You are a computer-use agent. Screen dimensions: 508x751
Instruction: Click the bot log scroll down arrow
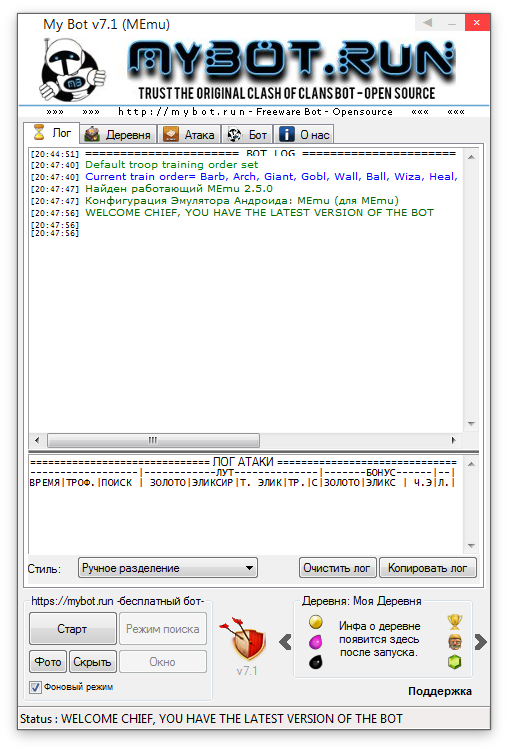471,424
